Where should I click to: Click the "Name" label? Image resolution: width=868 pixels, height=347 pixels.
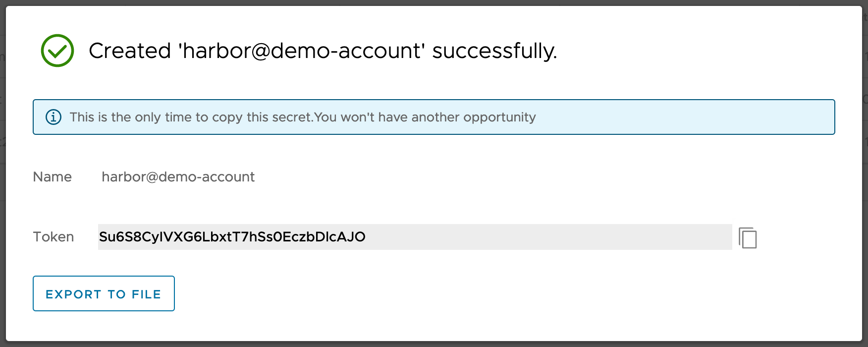pos(52,177)
